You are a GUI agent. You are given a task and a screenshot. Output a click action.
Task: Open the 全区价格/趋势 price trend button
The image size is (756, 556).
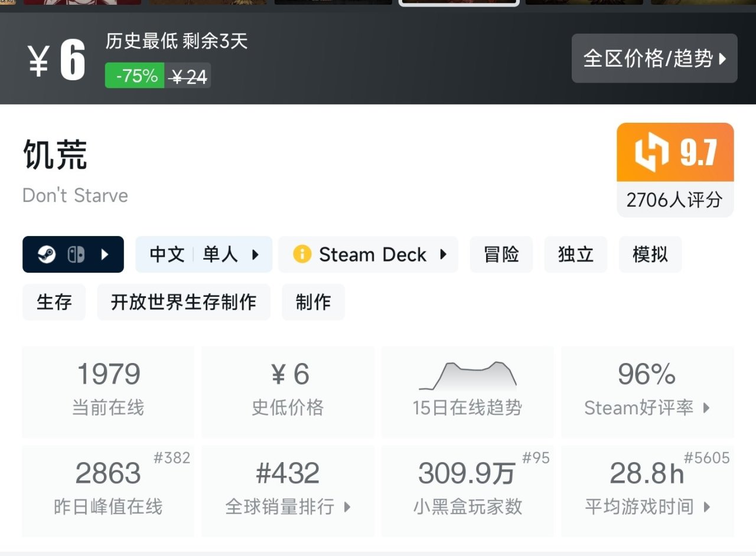pyautogui.click(x=654, y=58)
